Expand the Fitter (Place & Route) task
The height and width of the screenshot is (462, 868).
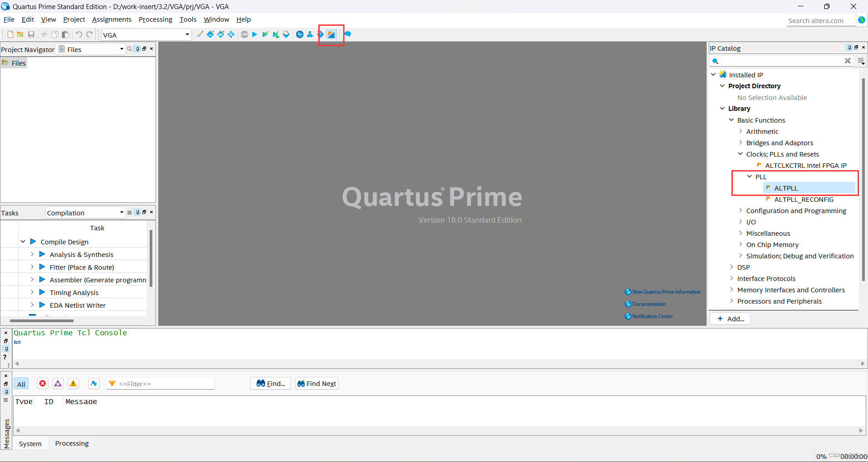coord(32,267)
